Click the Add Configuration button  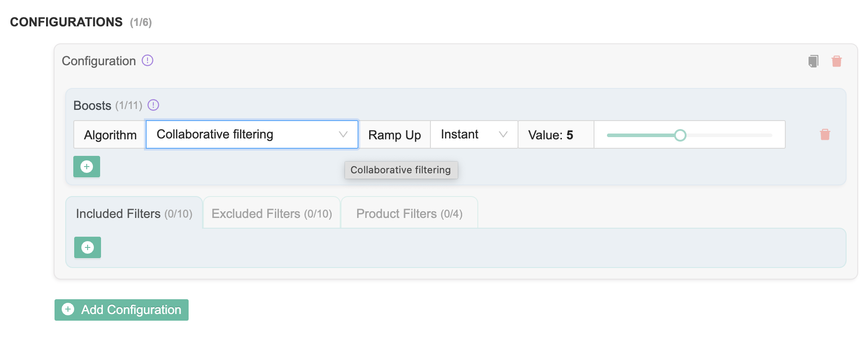pyautogui.click(x=122, y=310)
